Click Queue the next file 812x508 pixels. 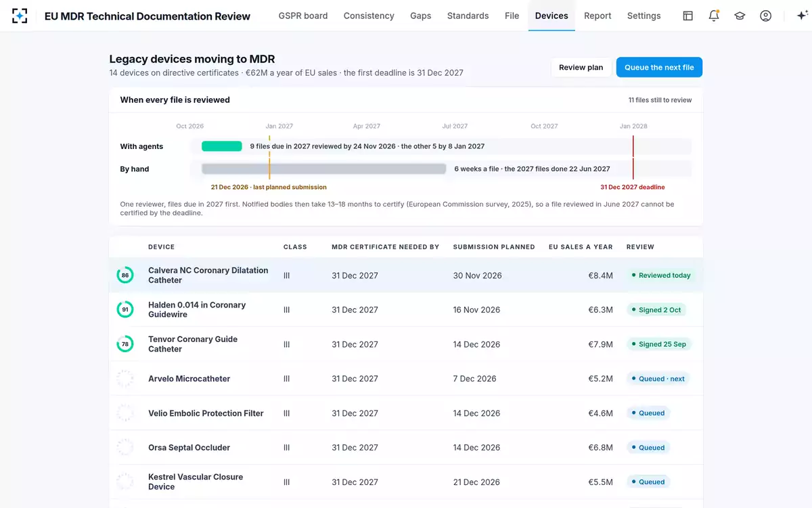pos(659,67)
